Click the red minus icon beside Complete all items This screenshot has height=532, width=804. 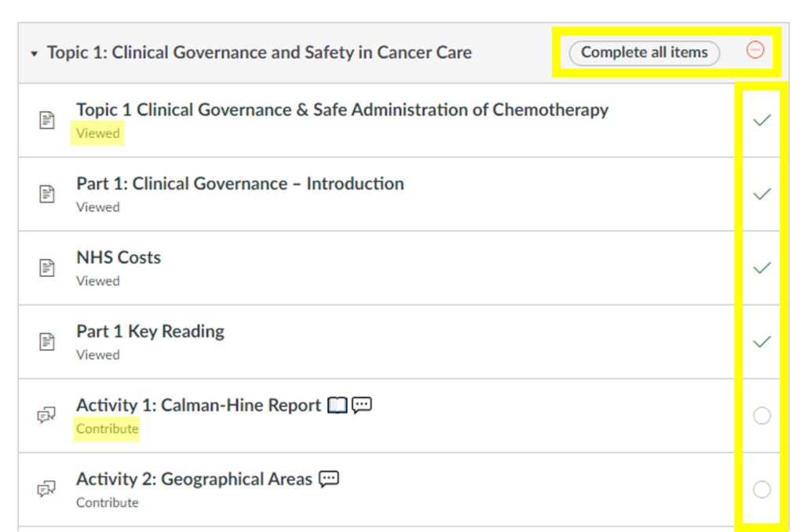point(755,51)
